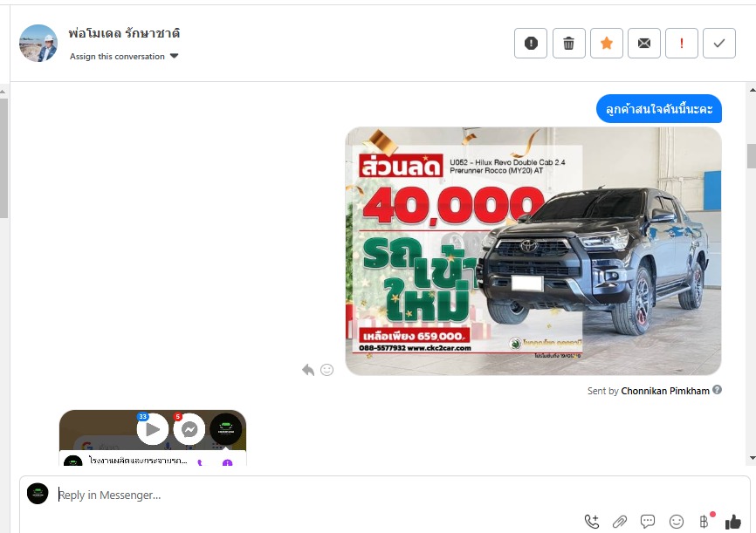The height and width of the screenshot is (533, 756).
Task: Open the customer's screenshot attachment thumbnail
Action: tap(153, 438)
